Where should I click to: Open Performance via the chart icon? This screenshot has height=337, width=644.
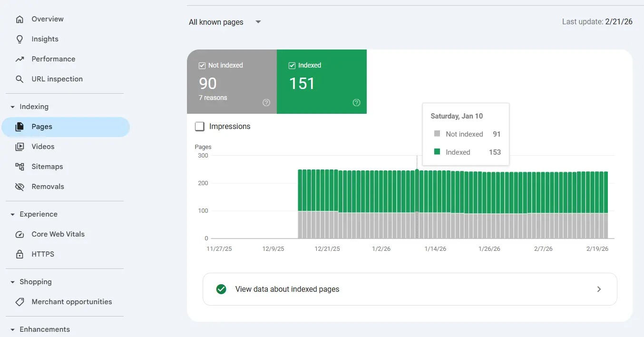tap(19, 59)
